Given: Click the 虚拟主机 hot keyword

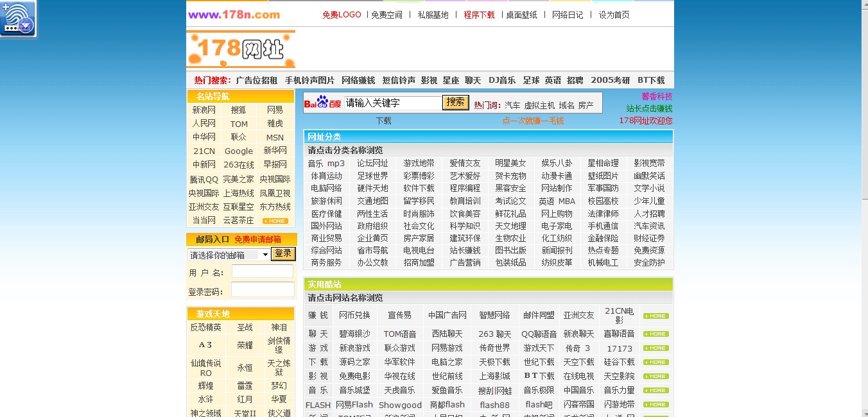Looking at the screenshot, I should (539, 105).
